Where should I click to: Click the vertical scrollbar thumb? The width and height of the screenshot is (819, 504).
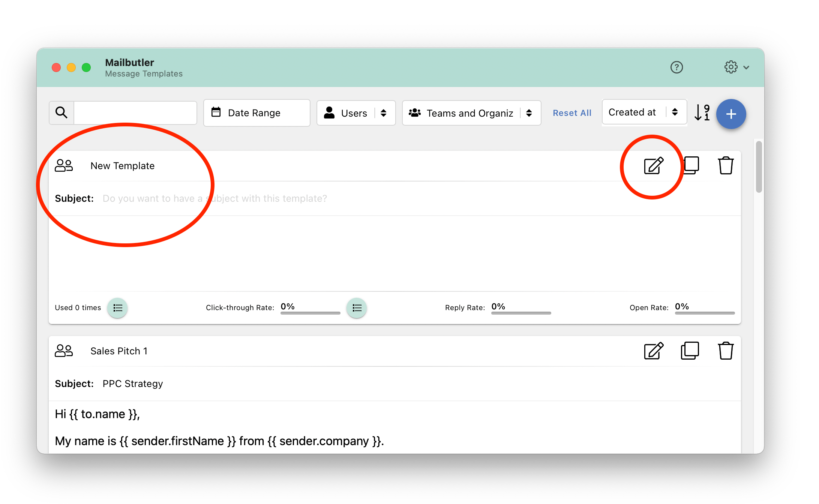coord(759,167)
